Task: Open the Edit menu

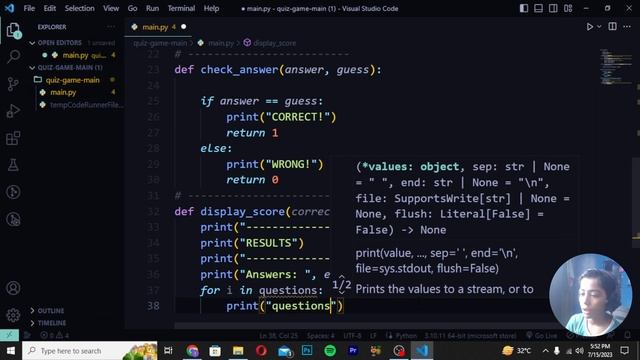Action: point(49,8)
